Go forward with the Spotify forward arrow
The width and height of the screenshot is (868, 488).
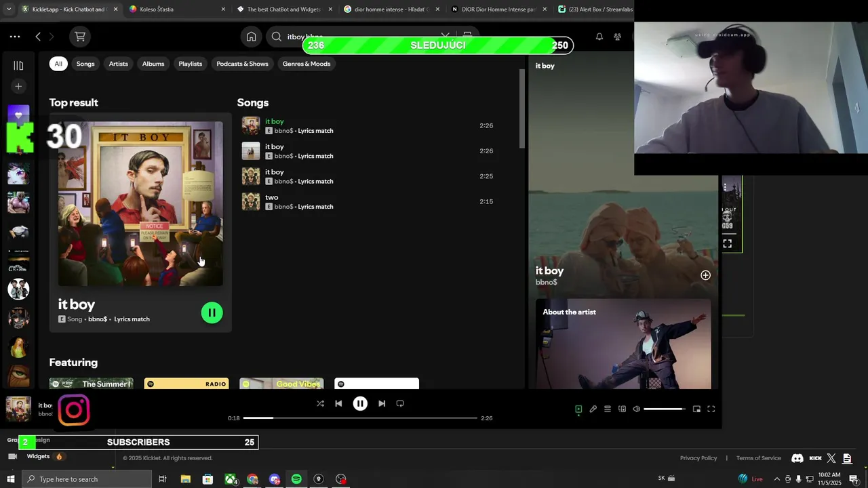(x=52, y=37)
